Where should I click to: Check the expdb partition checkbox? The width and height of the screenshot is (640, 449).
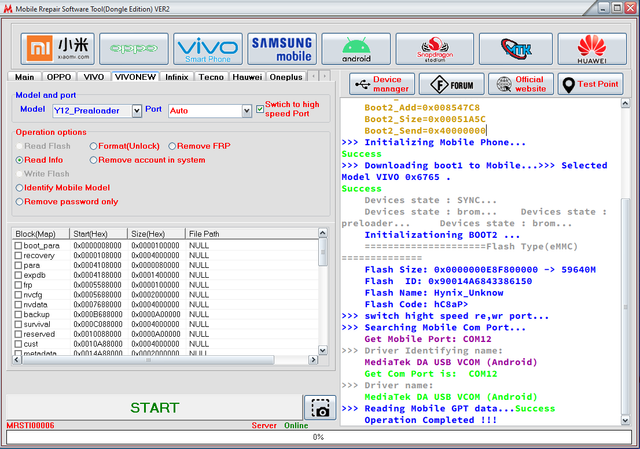[18, 275]
